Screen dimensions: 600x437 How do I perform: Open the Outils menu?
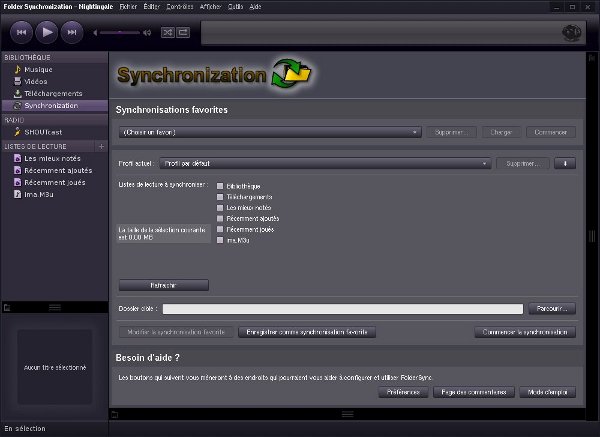tap(234, 6)
